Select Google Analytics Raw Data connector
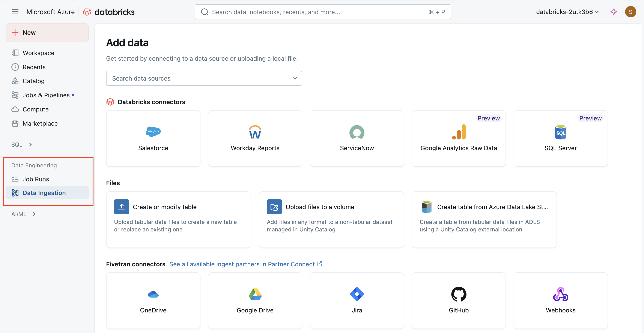The width and height of the screenshot is (644, 333). click(459, 138)
